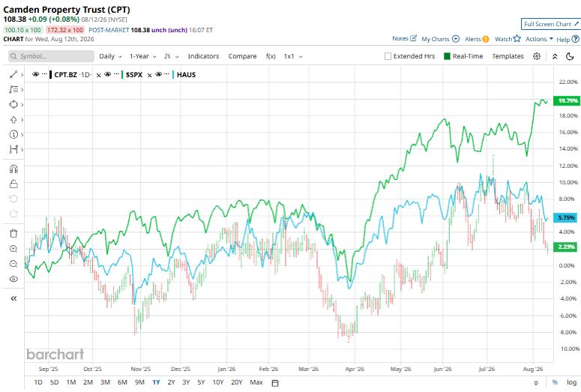Toggle drawings visibility with the sidebar eye icon
The width and height of the screenshot is (581, 392).
tap(13, 279)
